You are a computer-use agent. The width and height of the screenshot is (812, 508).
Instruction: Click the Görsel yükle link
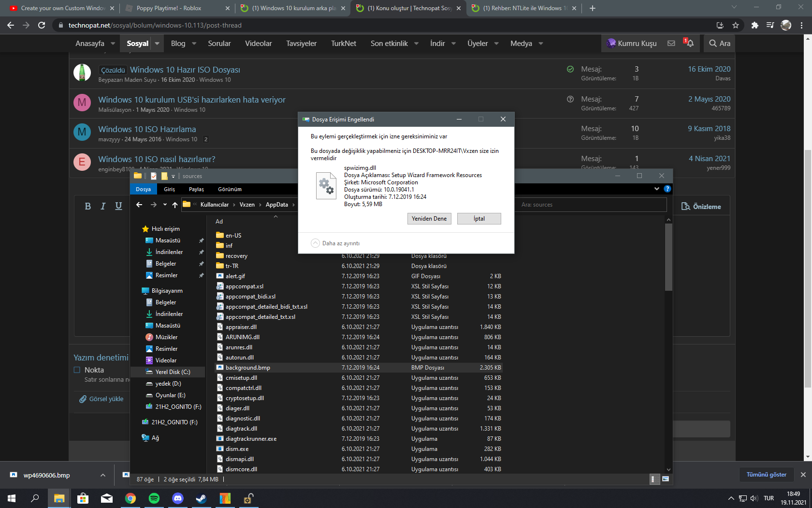coord(101,399)
